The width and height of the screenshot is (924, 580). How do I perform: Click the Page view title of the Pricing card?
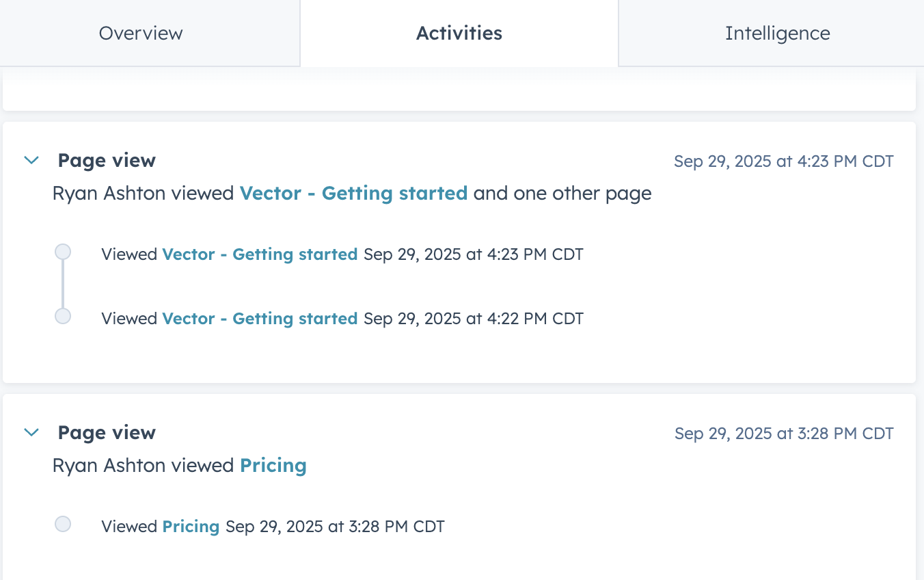pos(107,433)
